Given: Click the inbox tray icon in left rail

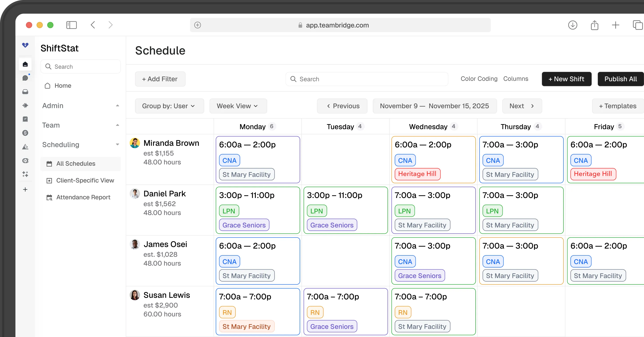Looking at the screenshot, I should [25, 92].
